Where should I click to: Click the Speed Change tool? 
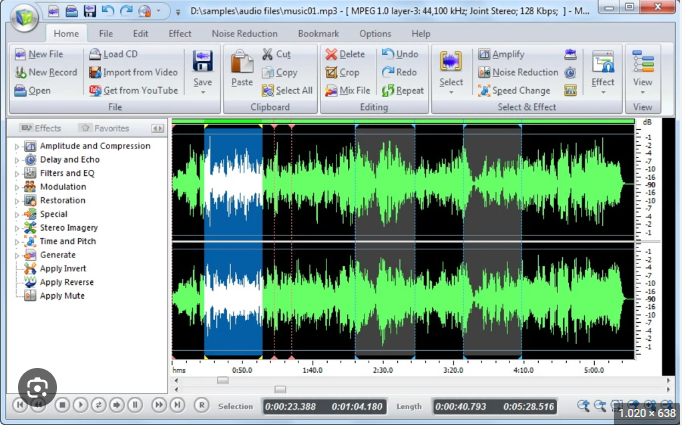point(513,90)
